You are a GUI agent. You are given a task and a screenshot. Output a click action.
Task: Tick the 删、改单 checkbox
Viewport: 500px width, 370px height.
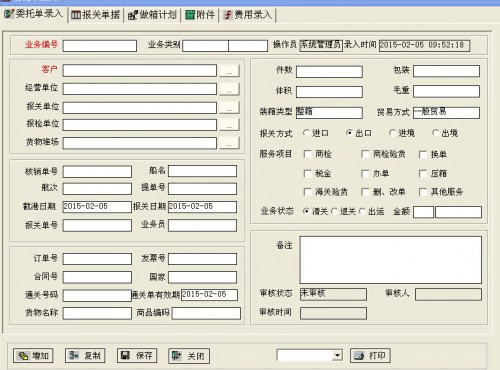365,192
